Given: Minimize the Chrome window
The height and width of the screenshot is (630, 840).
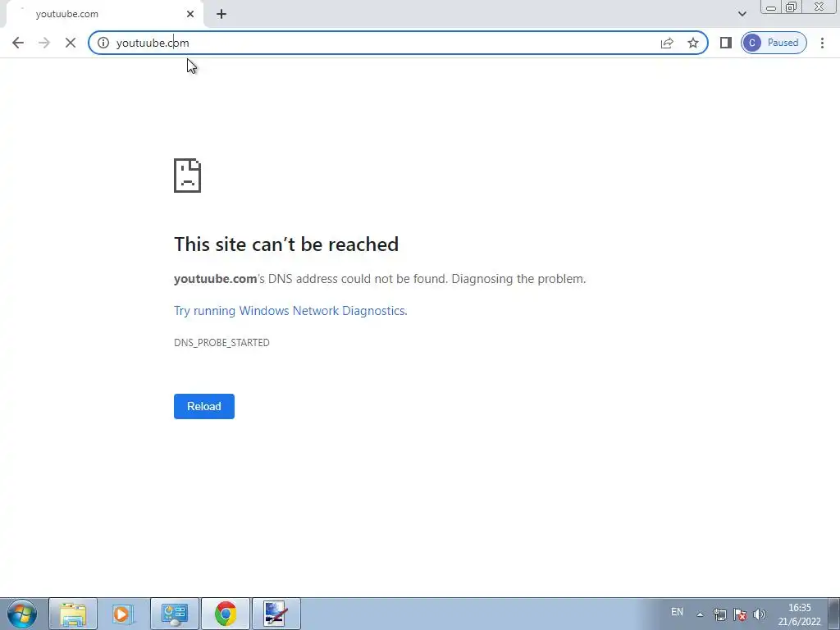Looking at the screenshot, I should 771,7.
